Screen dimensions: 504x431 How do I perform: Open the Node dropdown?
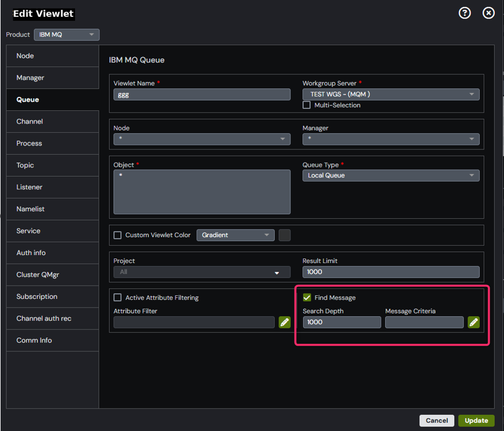coord(202,139)
